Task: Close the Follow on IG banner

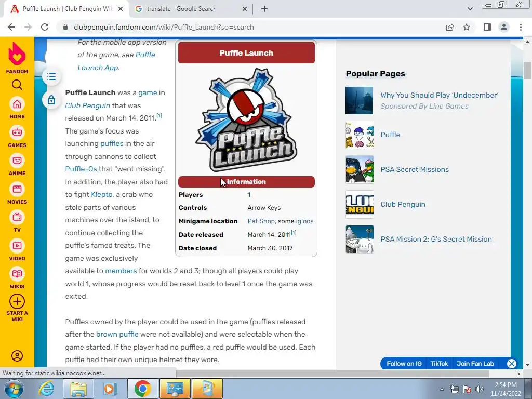Action: click(x=511, y=363)
